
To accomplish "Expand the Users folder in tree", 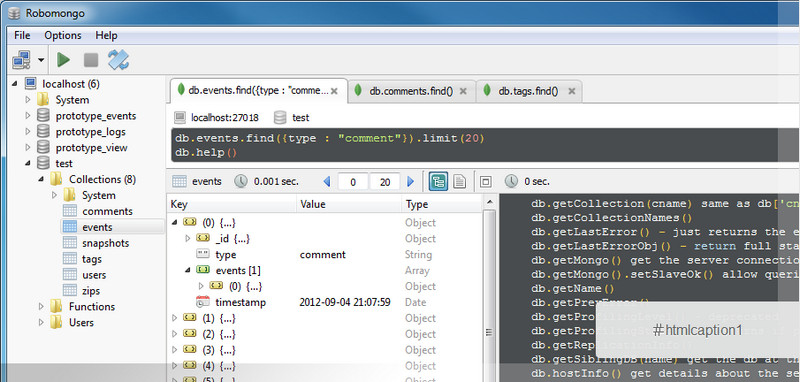I will (41, 322).
